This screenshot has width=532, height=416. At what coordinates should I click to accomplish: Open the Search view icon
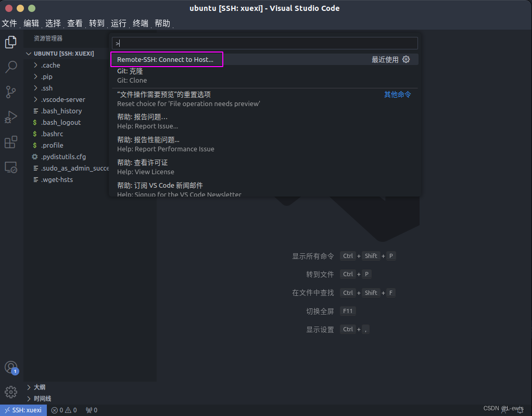point(10,67)
